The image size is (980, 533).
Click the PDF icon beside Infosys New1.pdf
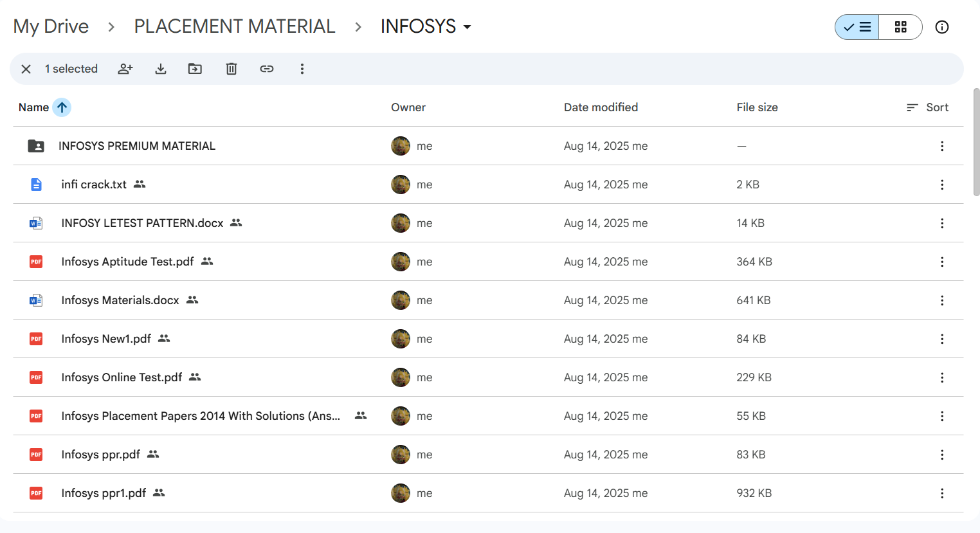(x=36, y=339)
